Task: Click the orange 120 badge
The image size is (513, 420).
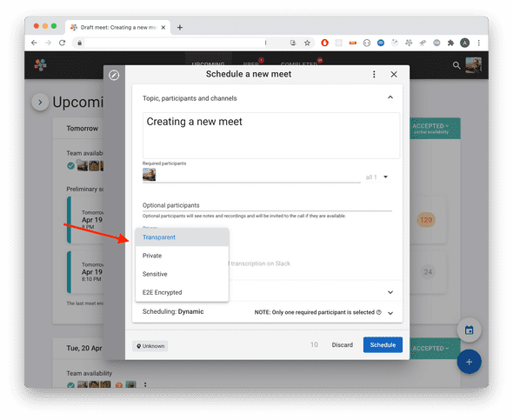Action: (426, 220)
